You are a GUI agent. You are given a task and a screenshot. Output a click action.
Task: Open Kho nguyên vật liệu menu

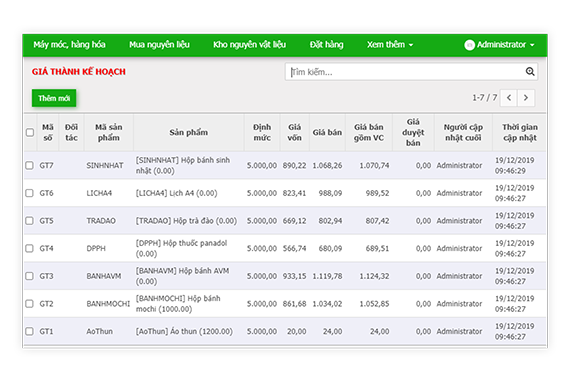click(249, 45)
